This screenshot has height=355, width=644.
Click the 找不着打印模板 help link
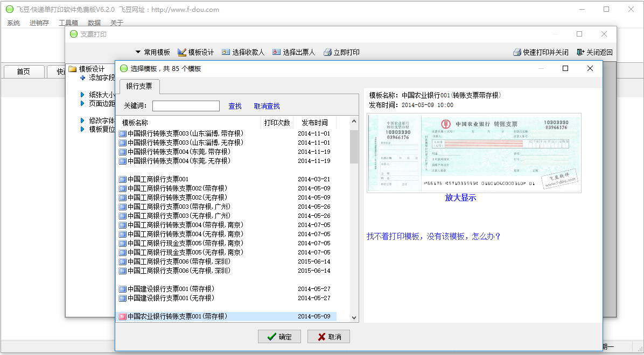(433, 236)
